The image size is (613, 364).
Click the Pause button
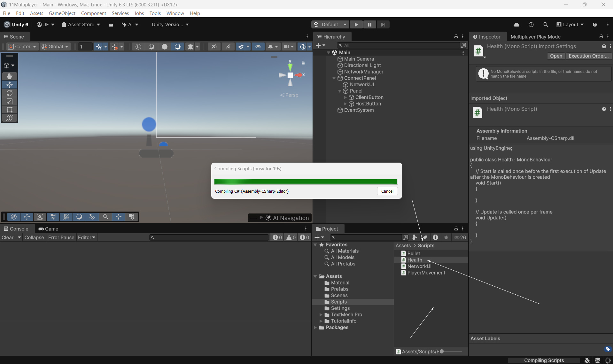coord(369,25)
